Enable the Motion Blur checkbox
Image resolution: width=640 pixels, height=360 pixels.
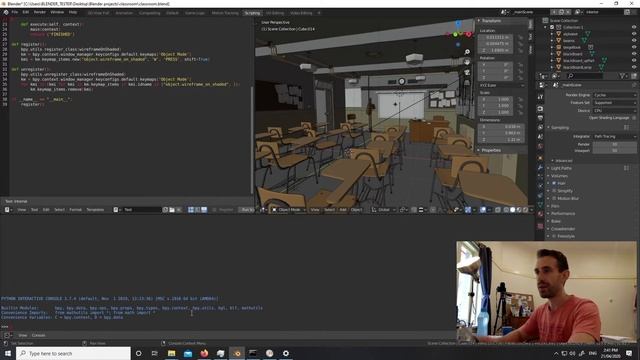(554, 198)
